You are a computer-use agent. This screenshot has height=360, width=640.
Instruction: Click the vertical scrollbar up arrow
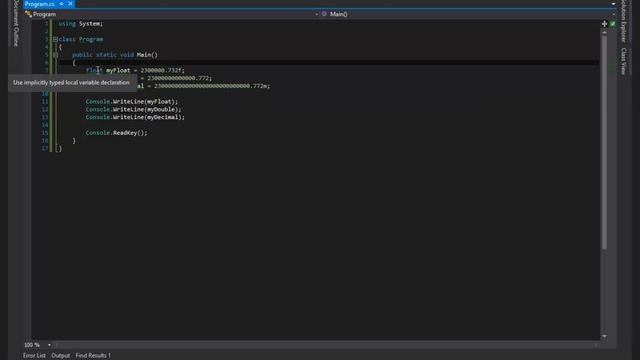point(604,33)
